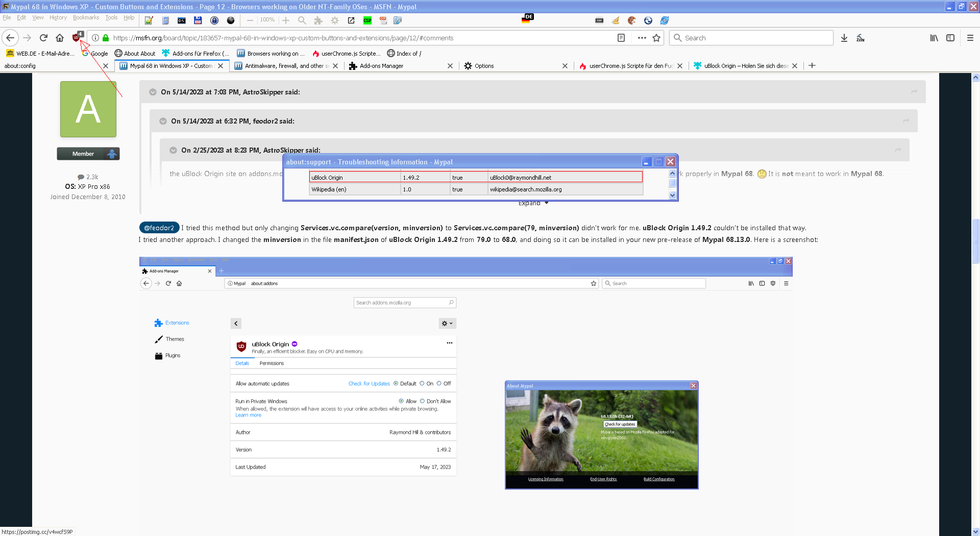Click the black sphere toolbar icon

[x=231, y=20]
